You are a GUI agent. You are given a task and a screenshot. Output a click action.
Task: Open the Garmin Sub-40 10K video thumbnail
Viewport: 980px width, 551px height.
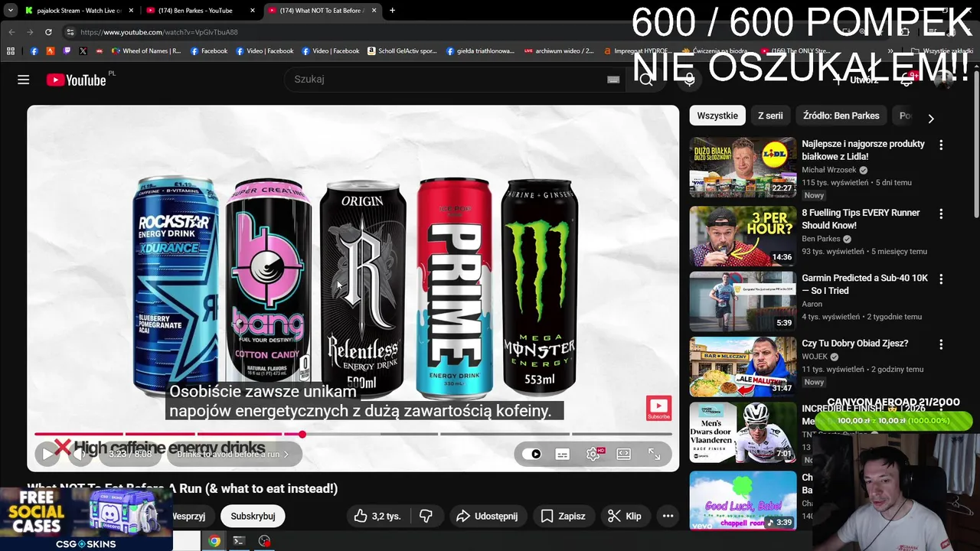(743, 302)
